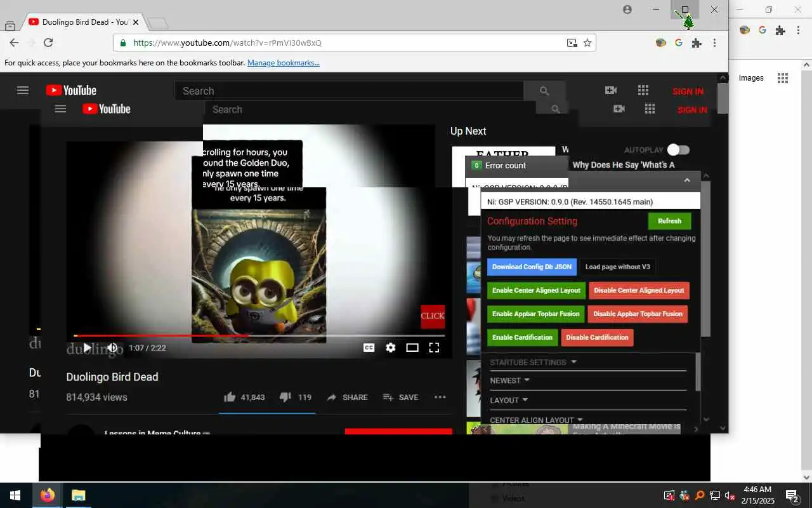Open the notification center in the taskbar

click(792, 495)
